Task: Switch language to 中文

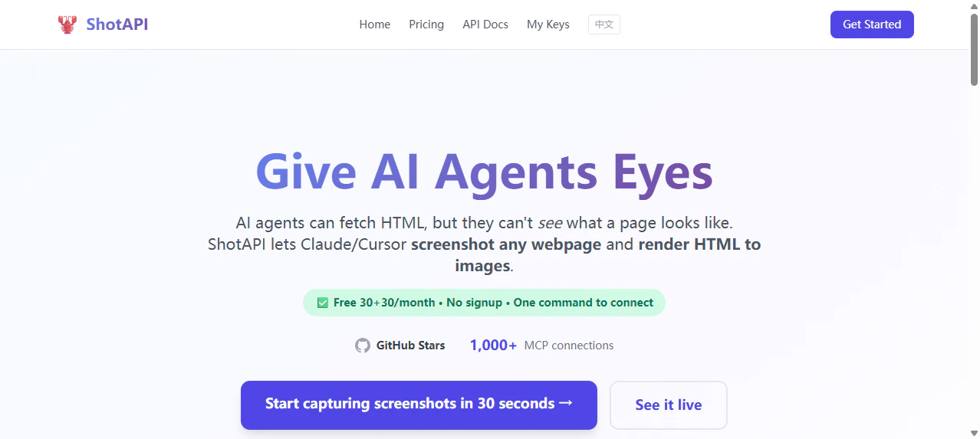Action: tap(604, 25)
